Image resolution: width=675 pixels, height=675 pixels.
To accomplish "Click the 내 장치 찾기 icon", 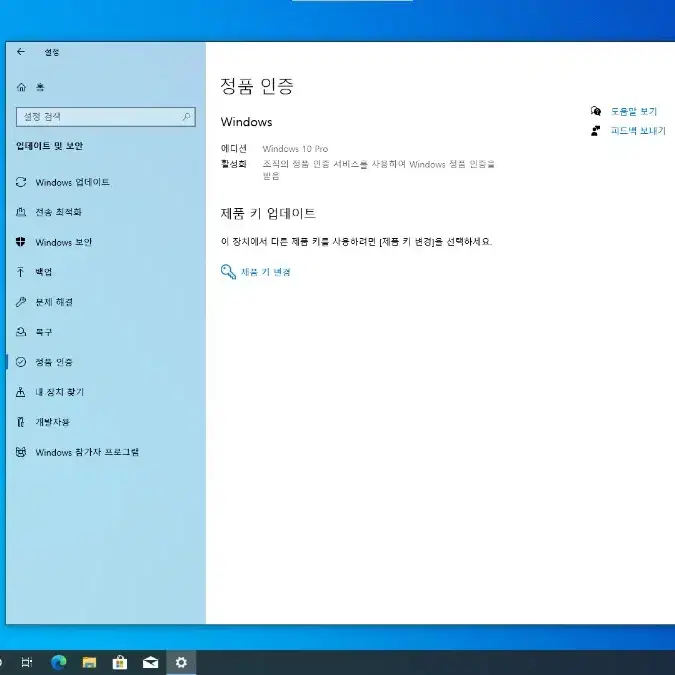I will [21, 392].
